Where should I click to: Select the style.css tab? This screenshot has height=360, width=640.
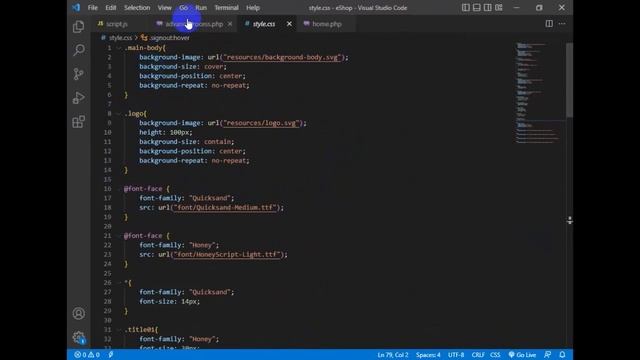pyautogui.click(x=264, y=24)
